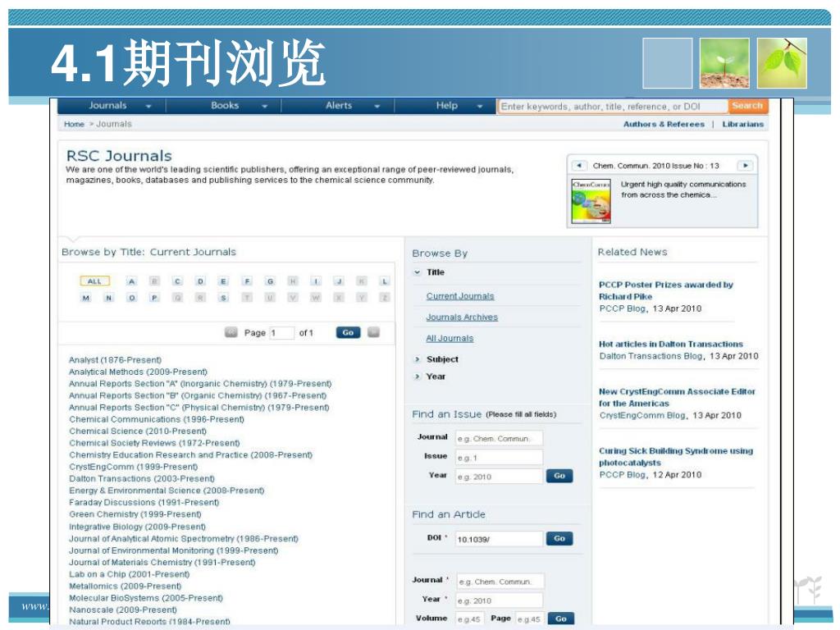Expand the Year browse section
This screenshot has width=840, height=630.
pos(418,377)
